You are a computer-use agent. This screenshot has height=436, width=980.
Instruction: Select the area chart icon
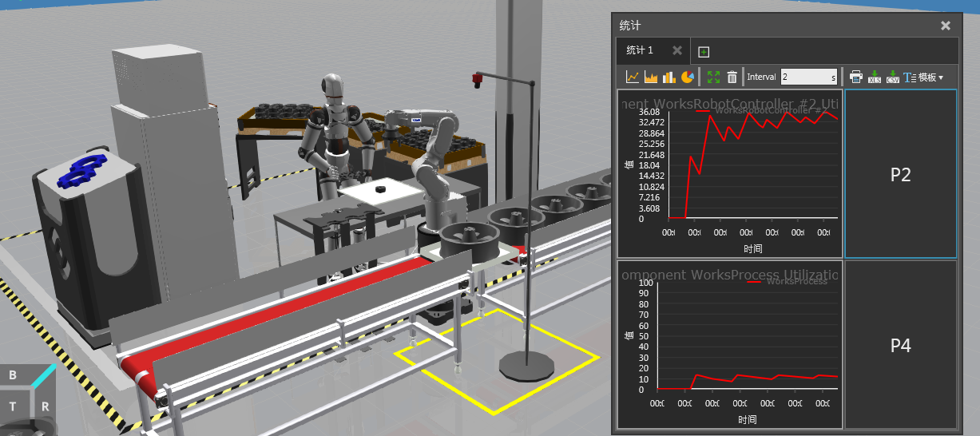tap(650, 77)
